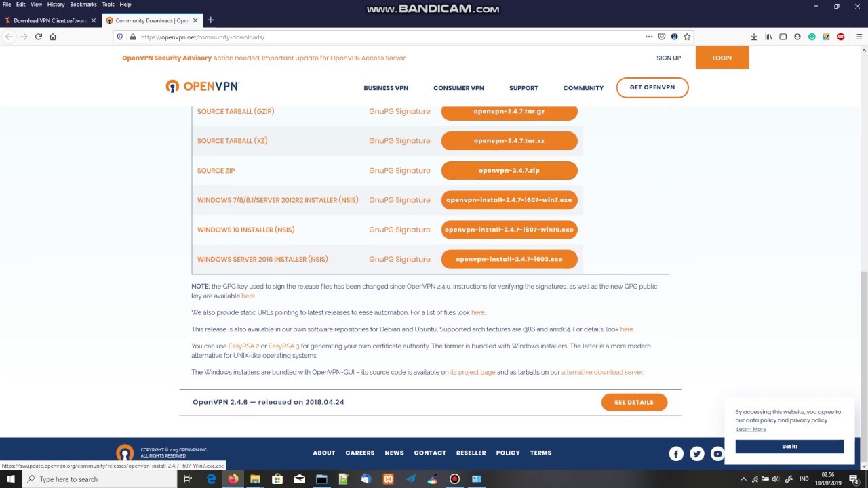Click the Bandicam recording taskbar icon
The height and width of the screenshot is (488, 868).
coord(454,479)
